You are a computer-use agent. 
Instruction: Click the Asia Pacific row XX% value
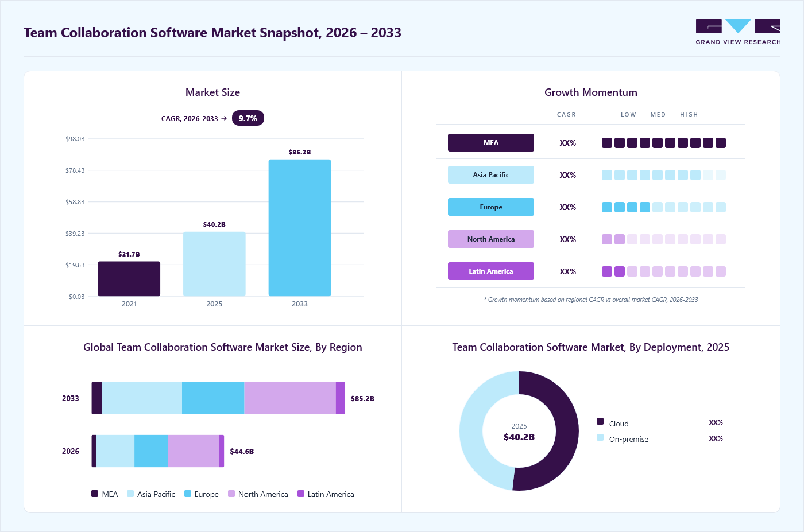pyautogui.click(x=568, y=175)
